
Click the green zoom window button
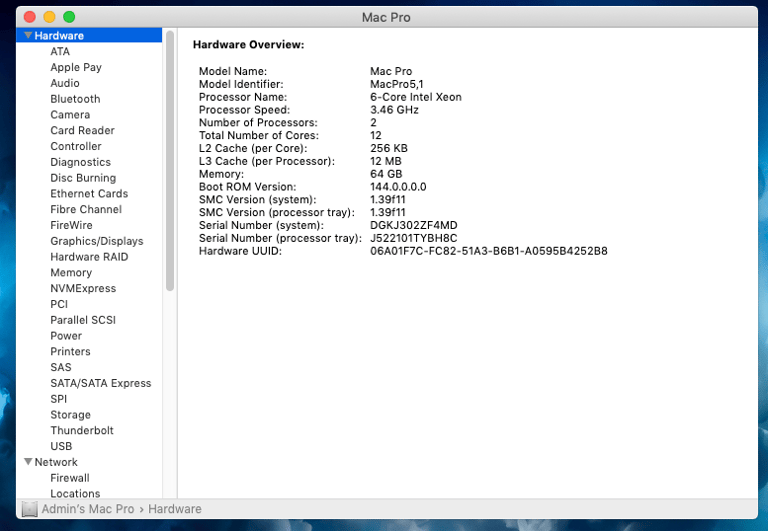tap(69, 17)
